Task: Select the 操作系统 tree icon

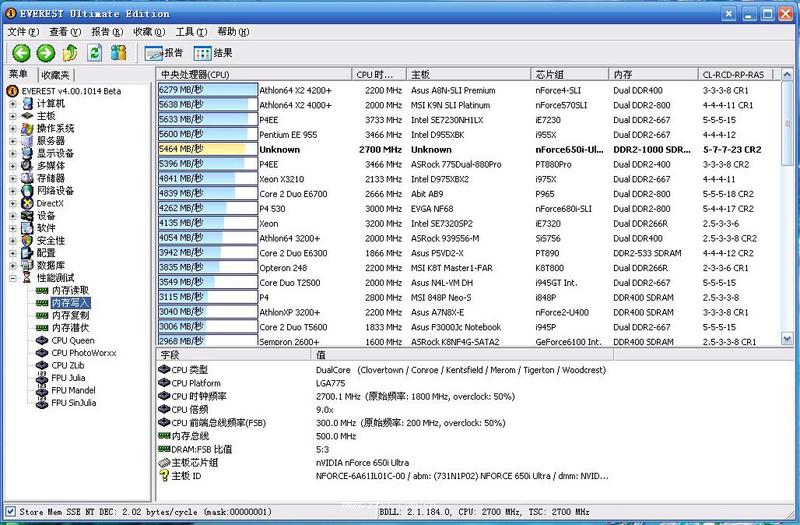Action: coord(27,128)
